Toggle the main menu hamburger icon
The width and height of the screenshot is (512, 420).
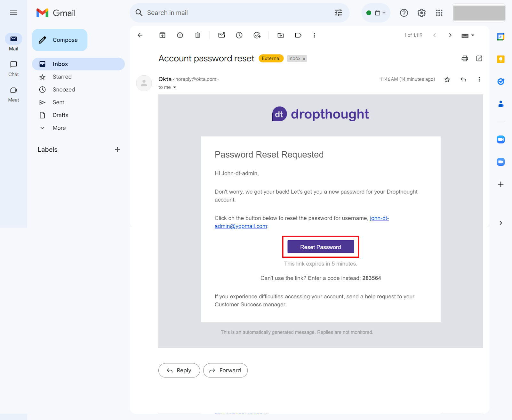click(13, 13)
